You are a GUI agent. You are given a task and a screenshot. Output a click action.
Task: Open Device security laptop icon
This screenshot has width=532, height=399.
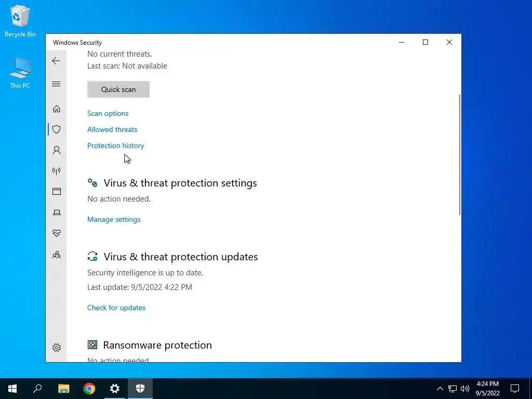pyautogui.click(x=57, y=212)
